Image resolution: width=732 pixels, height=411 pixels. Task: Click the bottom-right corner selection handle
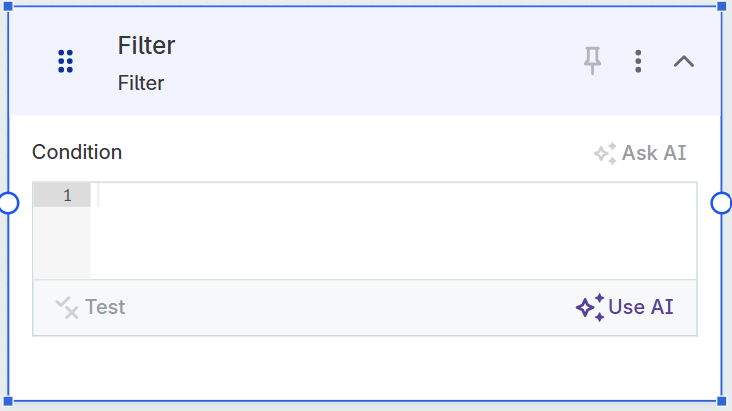pos(722,401)
